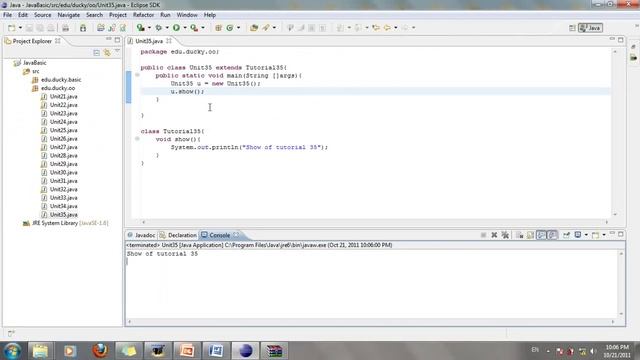Open the Source menu
This screenshot has width=640, height=360.
pyautogui.click(x=42, y=15)
